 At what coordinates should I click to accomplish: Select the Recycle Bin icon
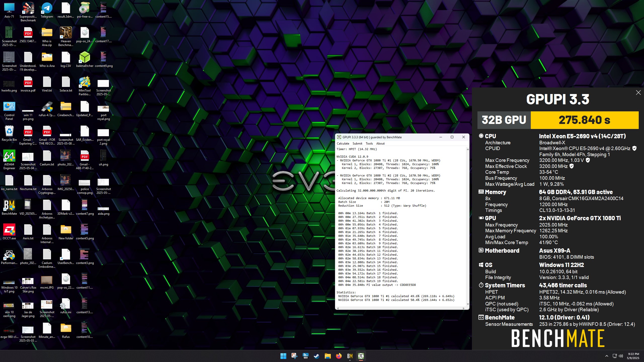tap(9, 133)
